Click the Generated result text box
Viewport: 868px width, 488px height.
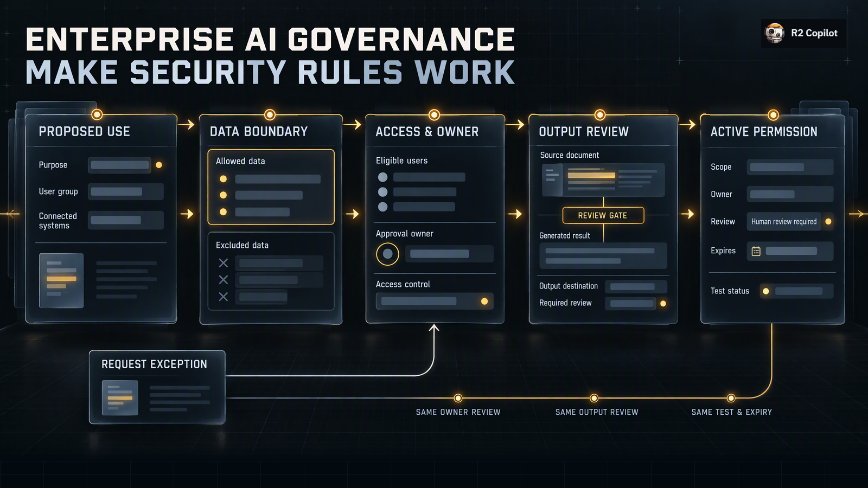[x=603, y=256]
